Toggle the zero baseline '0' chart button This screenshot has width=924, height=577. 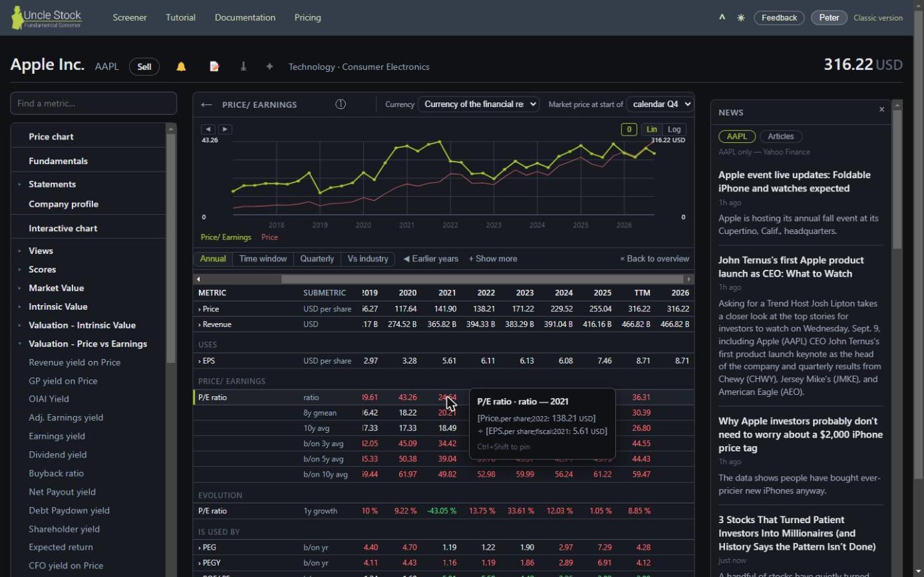pyautogui.click(x=629, y=130)
